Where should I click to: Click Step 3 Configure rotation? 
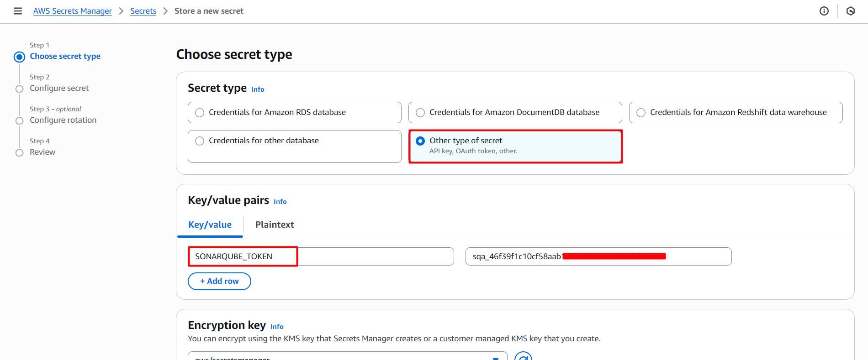click(x=63, y=120)
